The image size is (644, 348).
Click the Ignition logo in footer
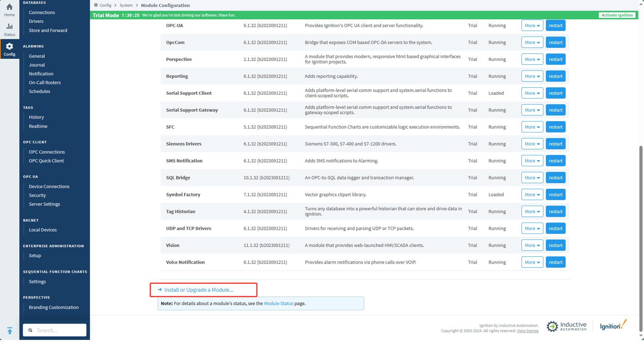[x=613, y=325]
